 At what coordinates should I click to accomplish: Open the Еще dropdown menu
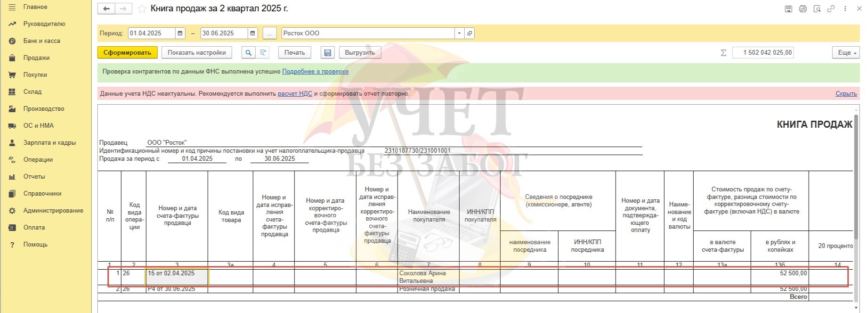(x=846, y=53)
